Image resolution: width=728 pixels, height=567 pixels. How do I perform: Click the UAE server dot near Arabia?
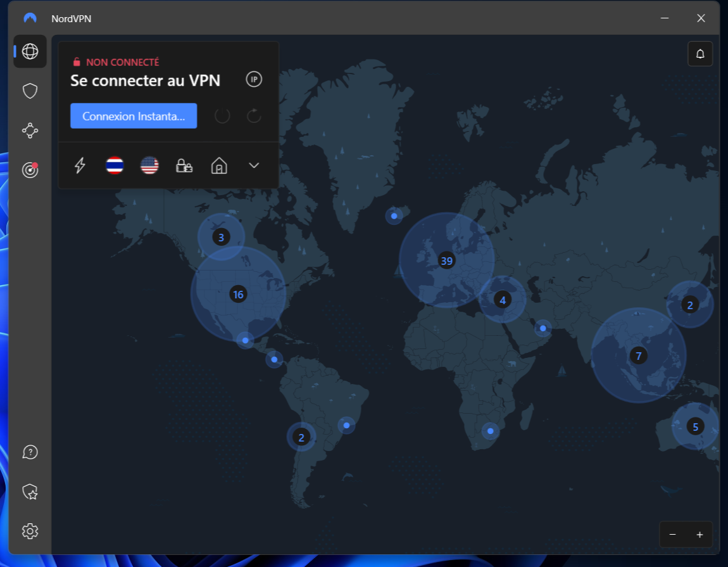[x=543, y=328]
